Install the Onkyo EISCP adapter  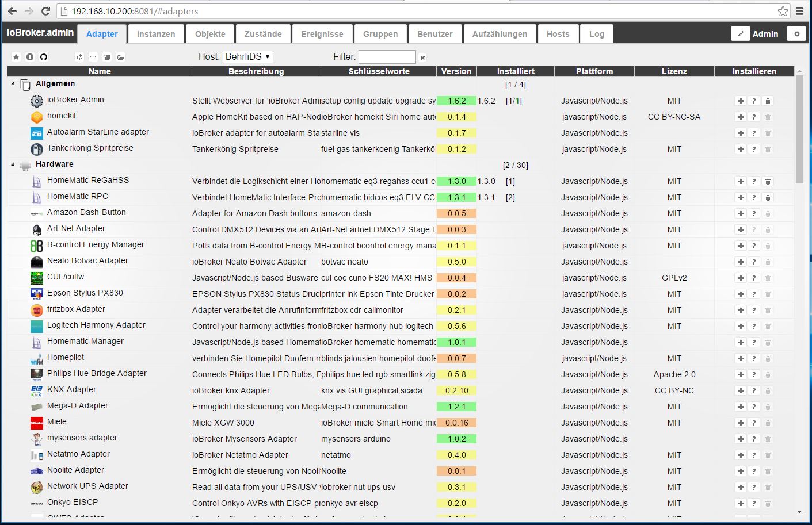click(x=741, y=503)
